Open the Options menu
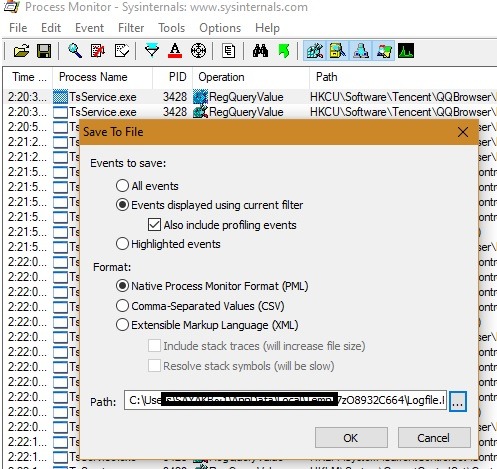Image resolution: width=497 pixels, height=469 pixels. point(220,28)
